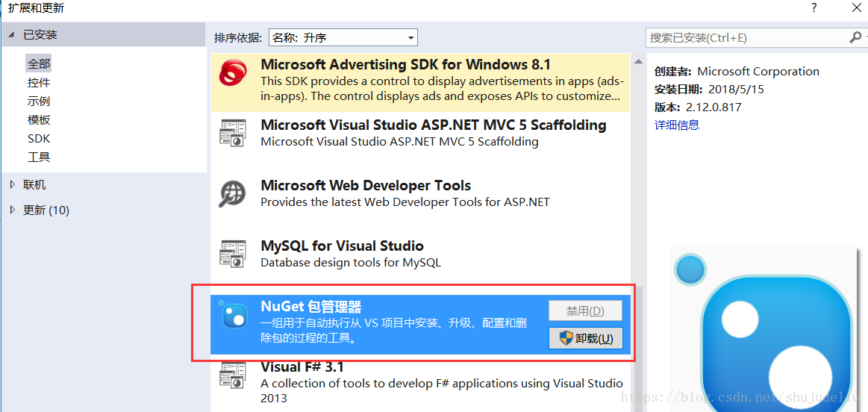Screen dimensions: 868x412
Task: Open the 排序依据 sort dropdown
Action: coord(343,37)
